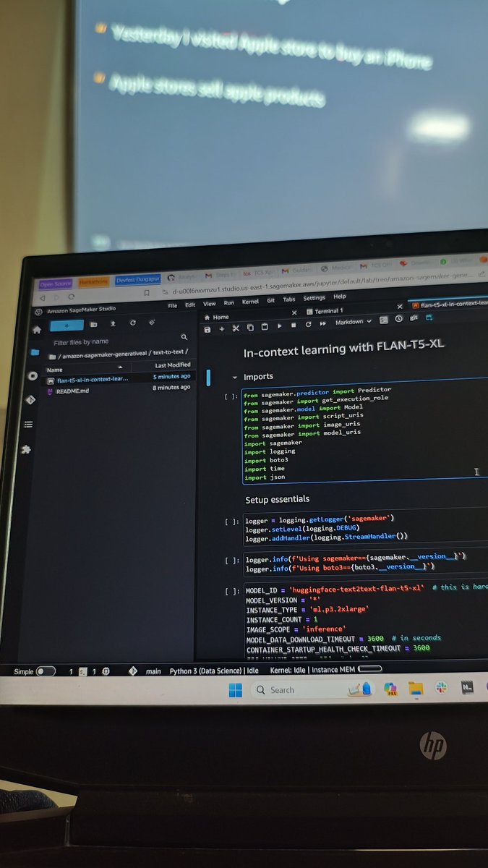Click the upload files icon
The height and width of the screenshot is (868, 488).
click(113, 324)
